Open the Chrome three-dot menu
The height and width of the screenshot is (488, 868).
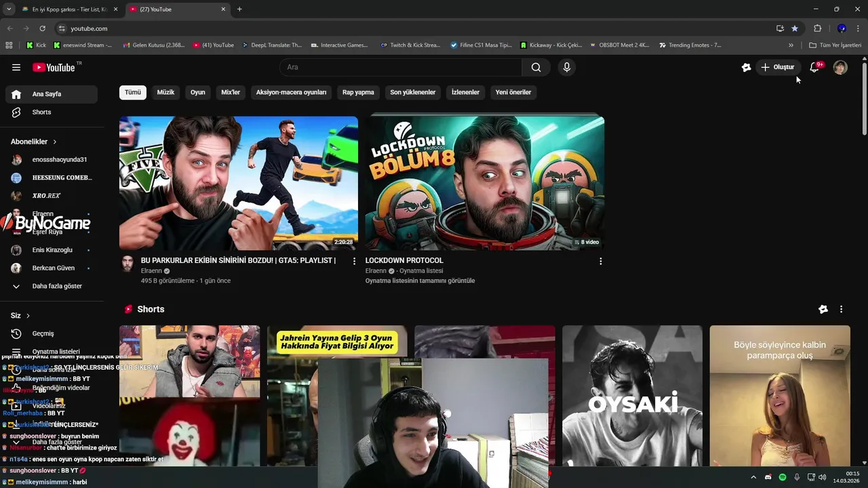(859, 28)
